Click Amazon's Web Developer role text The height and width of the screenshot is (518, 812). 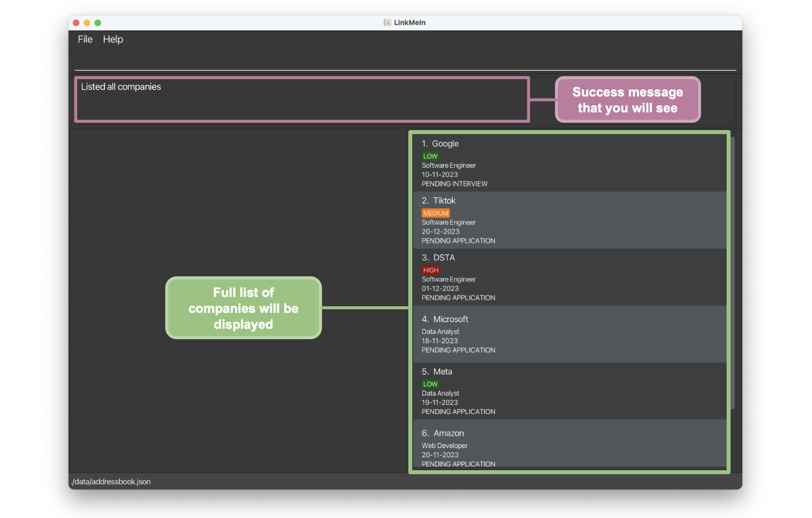[444, 446]
